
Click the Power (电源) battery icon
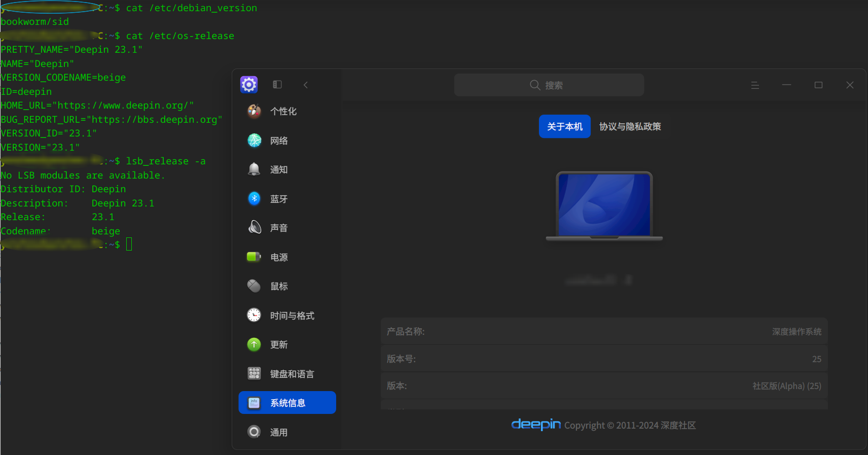(x=254, y=257)
